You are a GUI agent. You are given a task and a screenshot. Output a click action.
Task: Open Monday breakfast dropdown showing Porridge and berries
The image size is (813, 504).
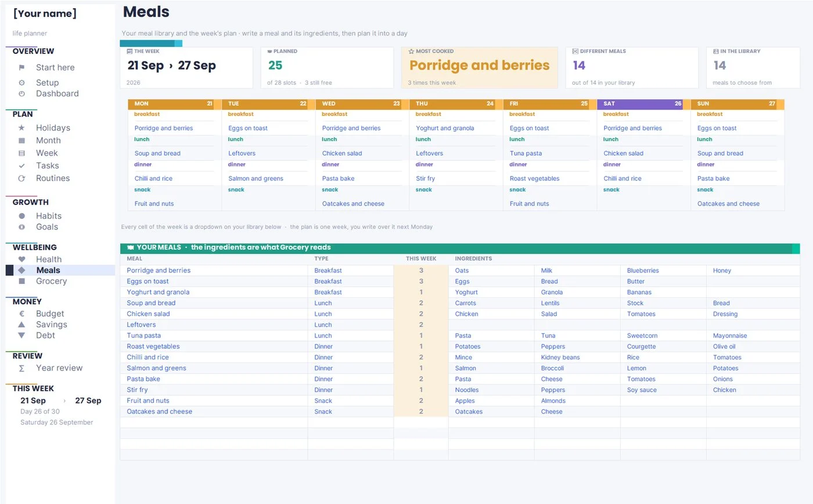click(174, 128)
